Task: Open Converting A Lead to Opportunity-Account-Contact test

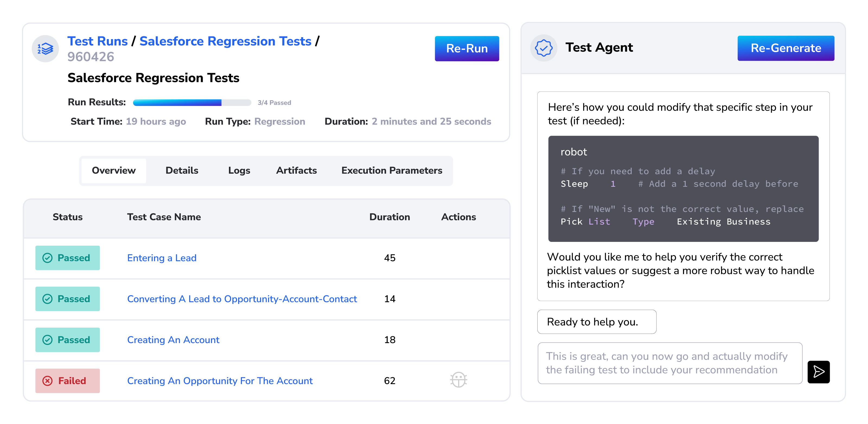Action: click(x=242, y=299)
